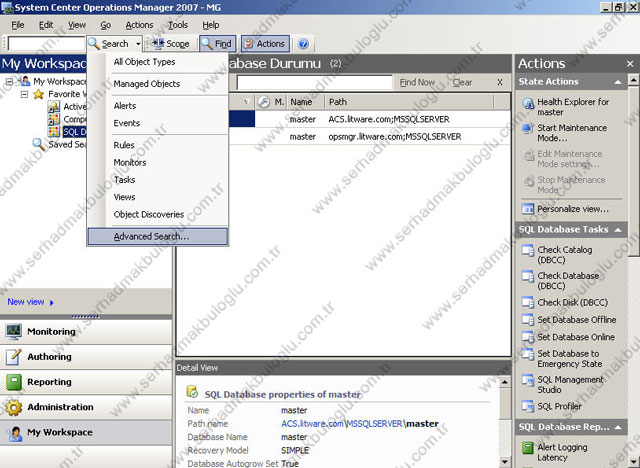Screen dimensions: 640x468
Task: Run Set Database Offline task
Action: (569, 320)
